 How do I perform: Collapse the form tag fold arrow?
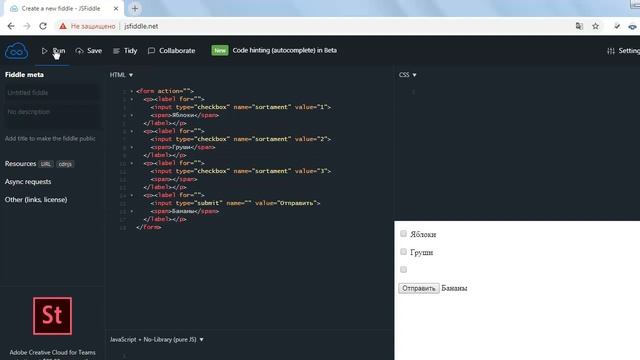coord(131,91)
